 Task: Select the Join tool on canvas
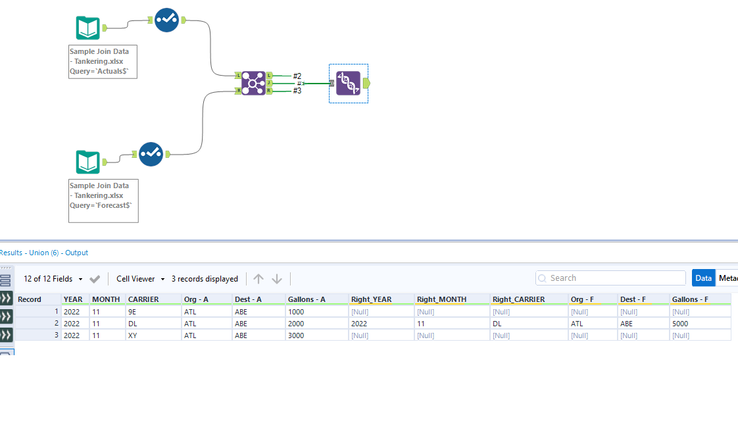coord(253,83)
